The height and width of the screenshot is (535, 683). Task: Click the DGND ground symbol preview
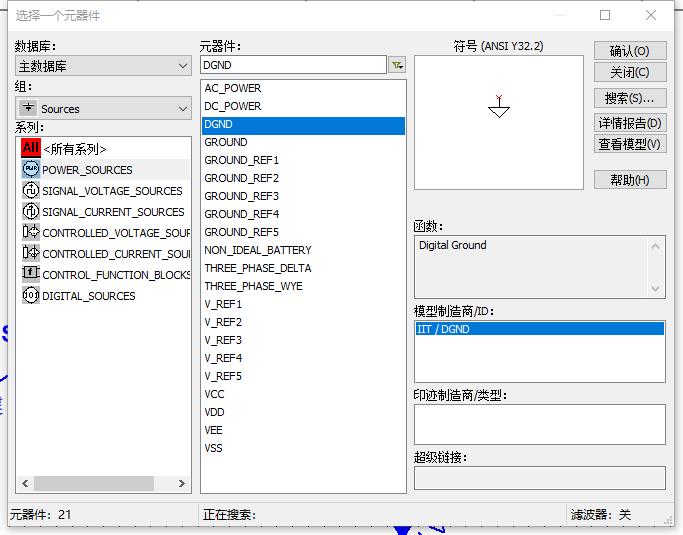(499, 107)
